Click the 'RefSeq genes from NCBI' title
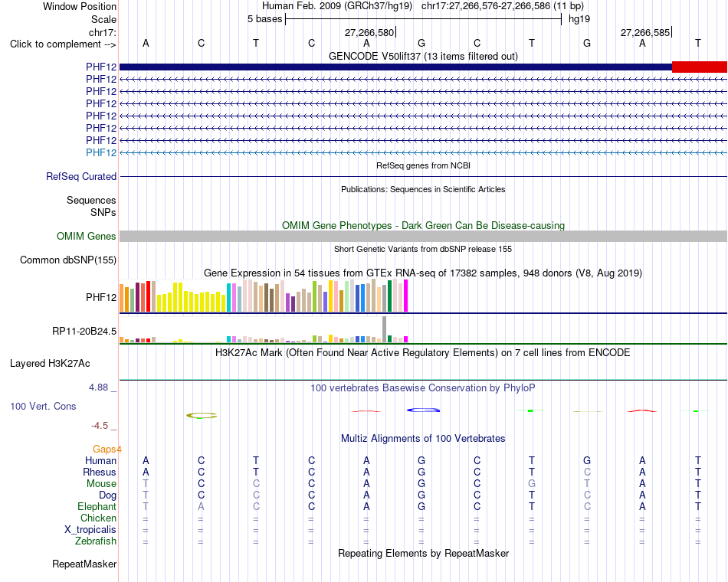 coord(423,165)
